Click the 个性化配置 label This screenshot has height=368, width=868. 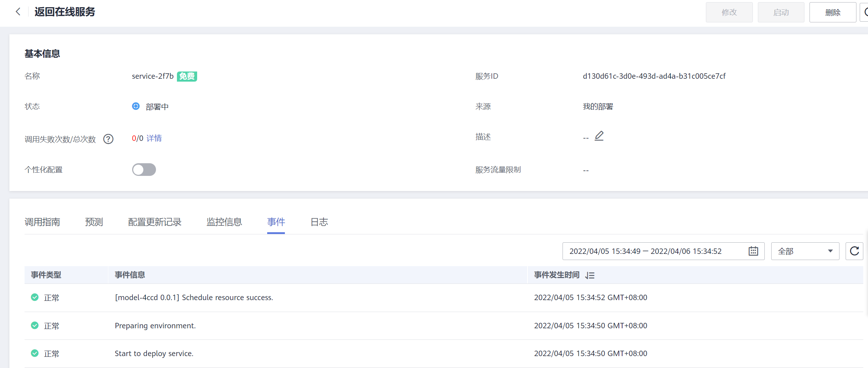(x=43, y=170)
